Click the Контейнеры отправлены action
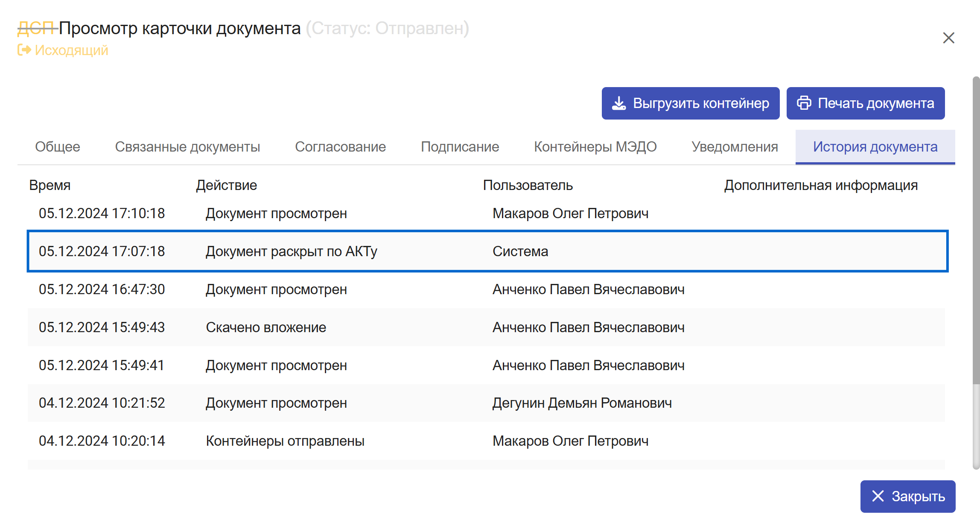 click(285, 441)
